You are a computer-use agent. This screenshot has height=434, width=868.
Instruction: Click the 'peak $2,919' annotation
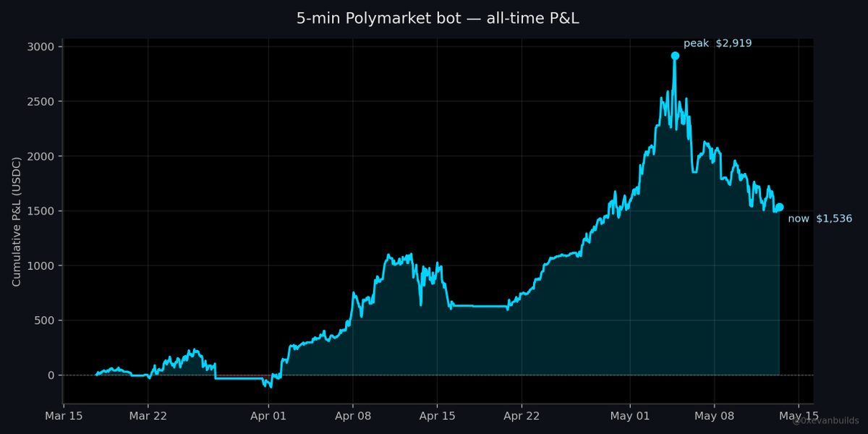click(x=718, y=43)
